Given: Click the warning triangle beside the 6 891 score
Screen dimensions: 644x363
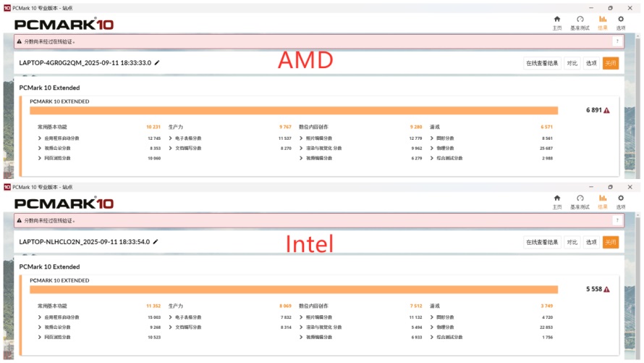Looking at the screenshot, I should pyautogui.click(x=606, y=111).
